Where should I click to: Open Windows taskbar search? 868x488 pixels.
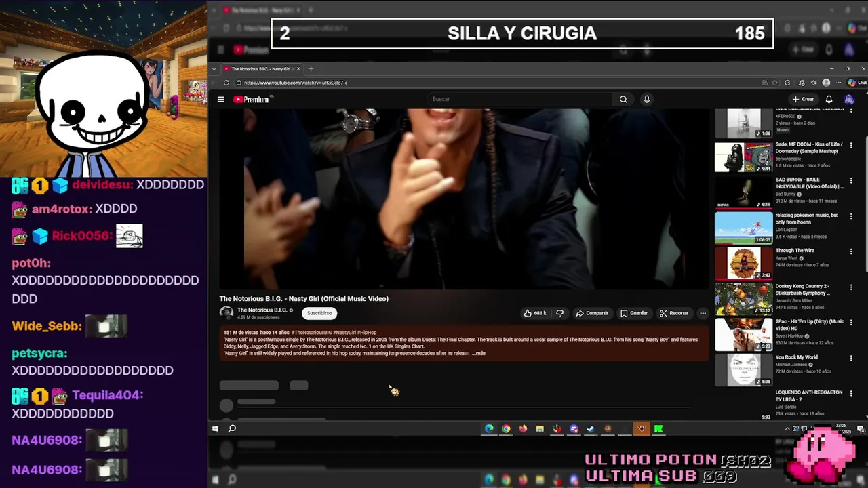(232, 428)
